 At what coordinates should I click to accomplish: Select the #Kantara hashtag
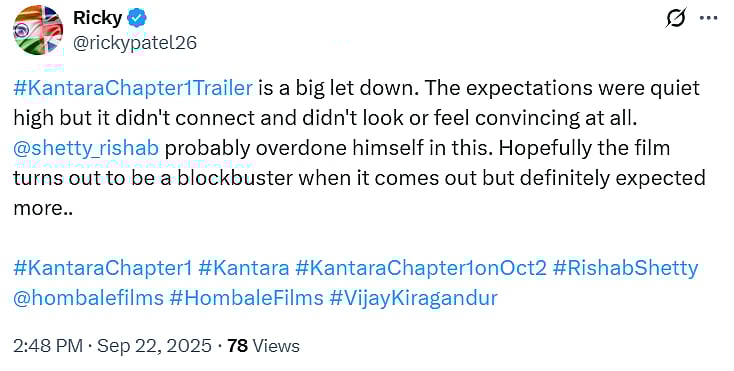coord(243,268)
